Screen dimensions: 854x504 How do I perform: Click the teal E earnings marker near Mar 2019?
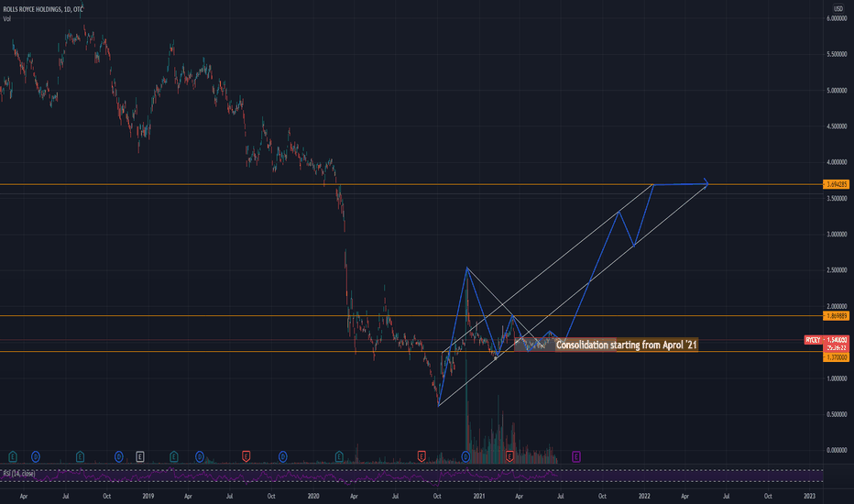pos(174,456)
